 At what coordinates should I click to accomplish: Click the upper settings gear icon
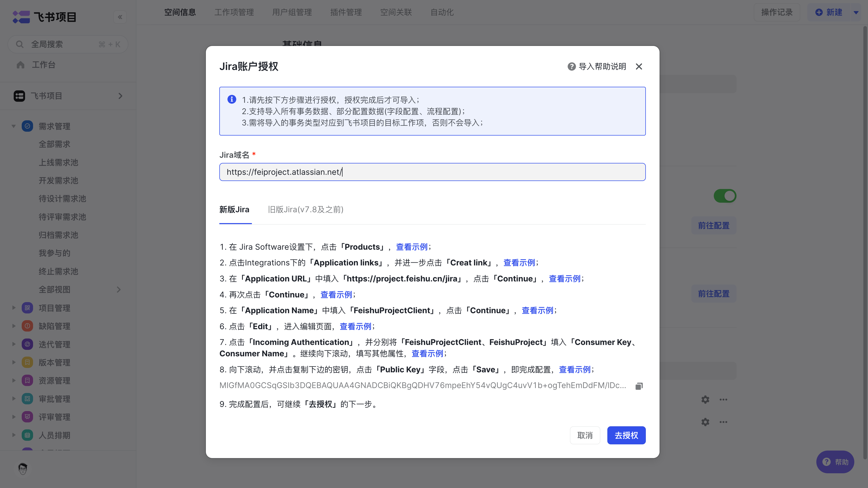(x=705, y=399)
